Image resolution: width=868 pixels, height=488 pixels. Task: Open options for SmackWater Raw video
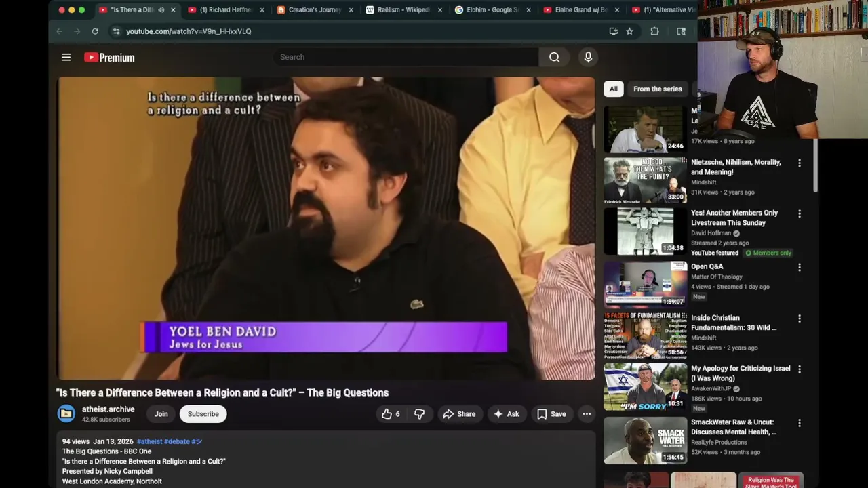pyautogui.click(x=799, y=423)
